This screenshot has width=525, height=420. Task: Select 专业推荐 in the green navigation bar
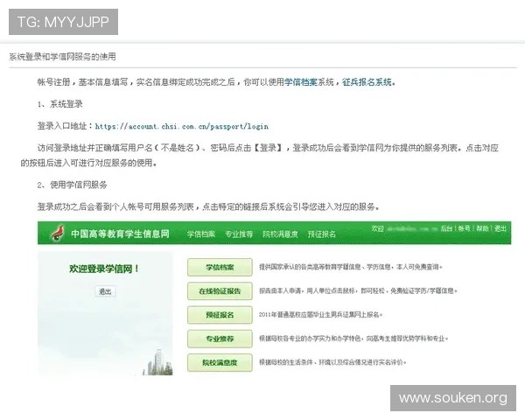tap(239, 234)
